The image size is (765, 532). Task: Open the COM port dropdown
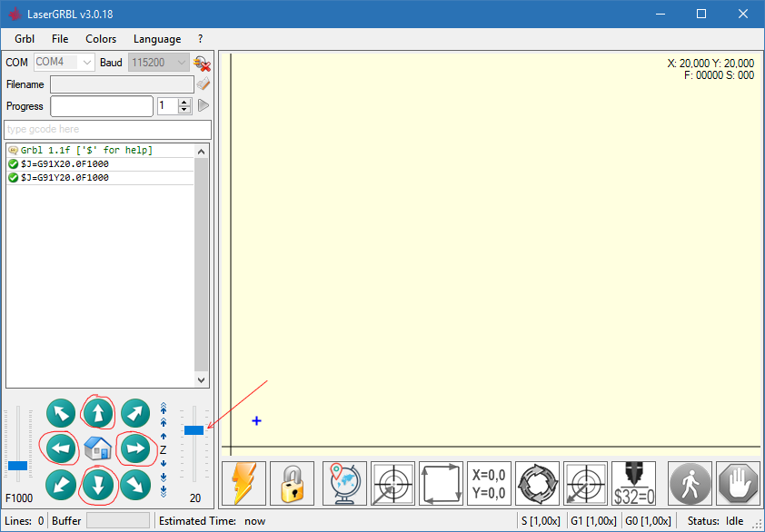click(x=87, y=63)
